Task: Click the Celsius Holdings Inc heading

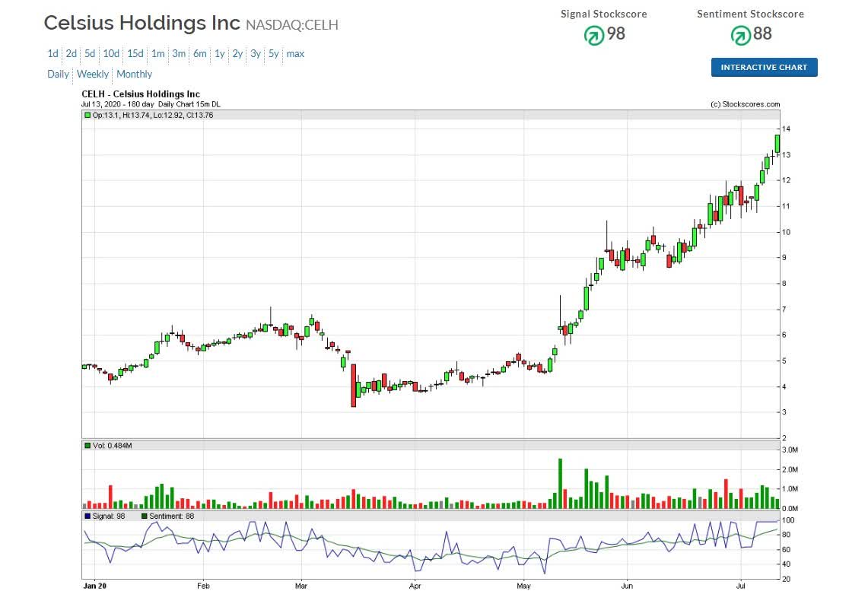Action: pos(141,24)
